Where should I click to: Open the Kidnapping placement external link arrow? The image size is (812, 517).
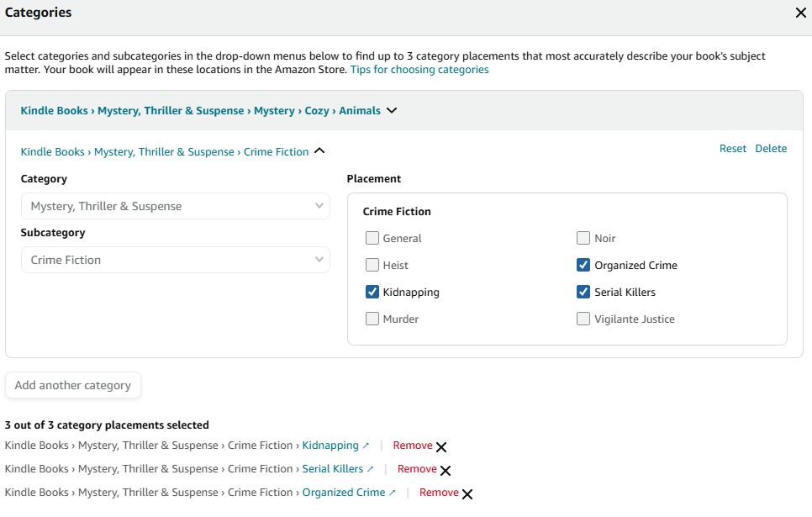coord(365,445)
